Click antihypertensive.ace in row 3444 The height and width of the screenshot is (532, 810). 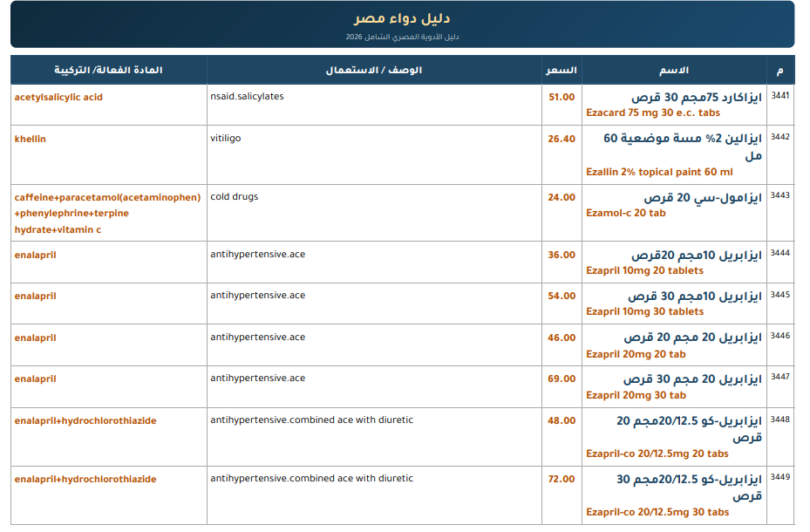coord(258,254)
